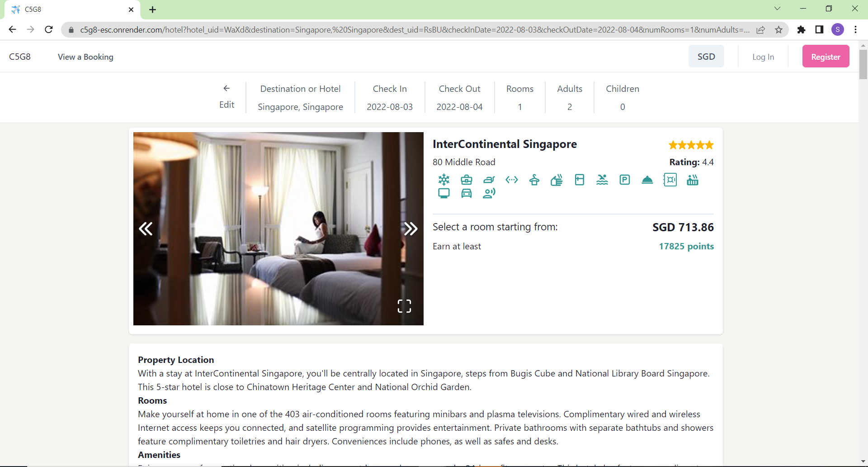Open the browser side panel icon

(x=819, y=29)
